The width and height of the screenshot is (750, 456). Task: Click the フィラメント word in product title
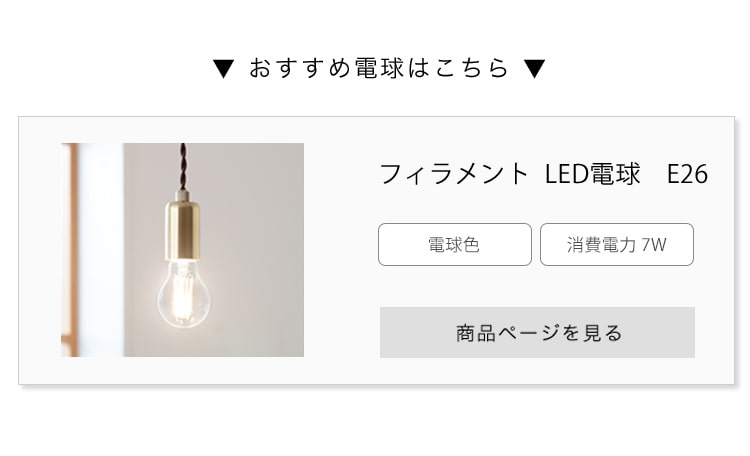(454, 174)
